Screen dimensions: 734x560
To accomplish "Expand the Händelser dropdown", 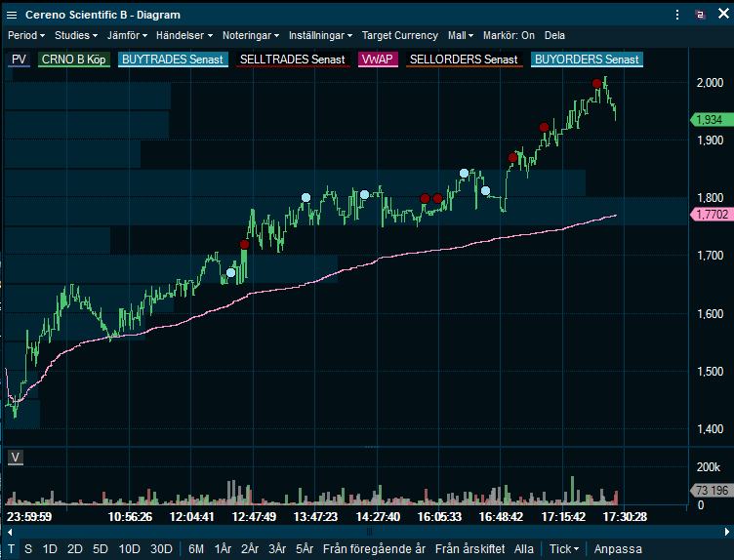I will tap(183, 35).
